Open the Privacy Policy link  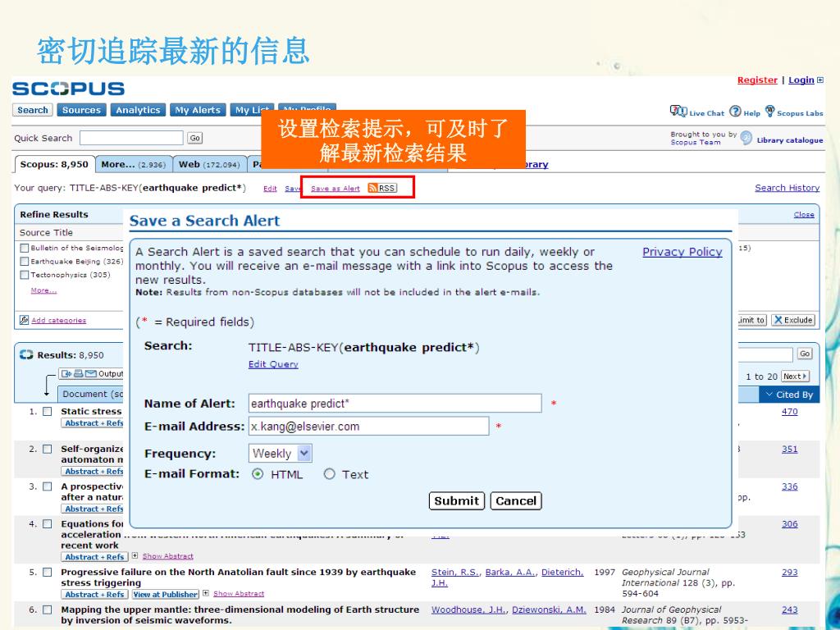(682, 253)
